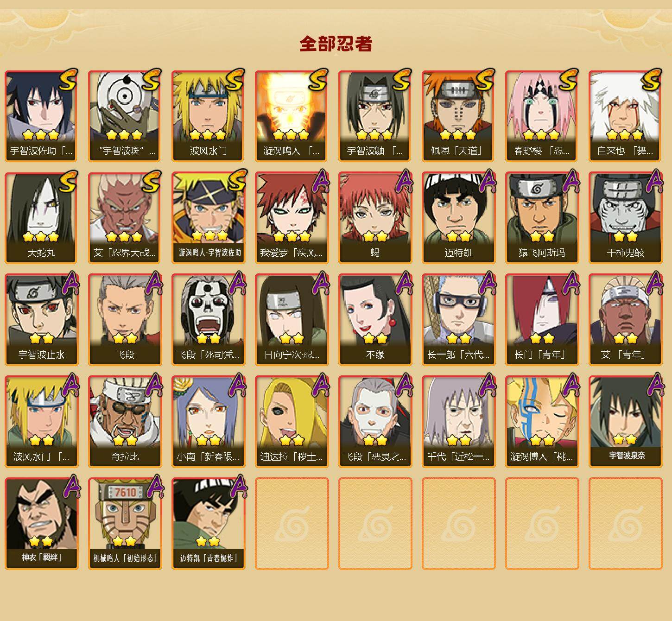Click the 神农「羁绊」 card

(41, 524)
